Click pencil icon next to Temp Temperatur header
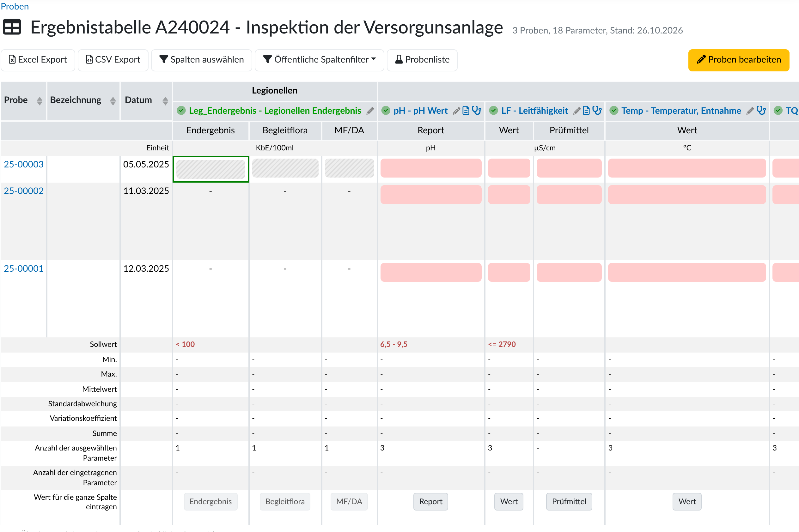Screen dimensions: 799x532 click(750, 111)
